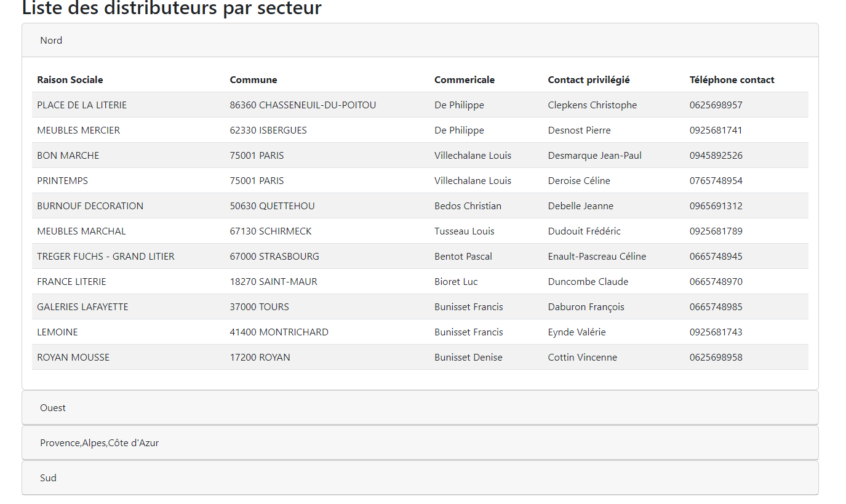
Task: Open the Sud sector panel
Action: [48, 478]
